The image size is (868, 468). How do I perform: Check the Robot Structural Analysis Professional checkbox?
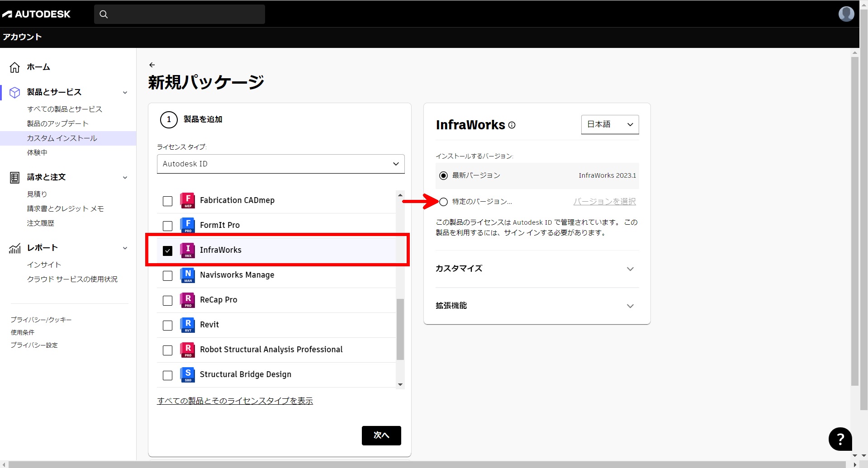pyautogui.click(x=167, y=350)
